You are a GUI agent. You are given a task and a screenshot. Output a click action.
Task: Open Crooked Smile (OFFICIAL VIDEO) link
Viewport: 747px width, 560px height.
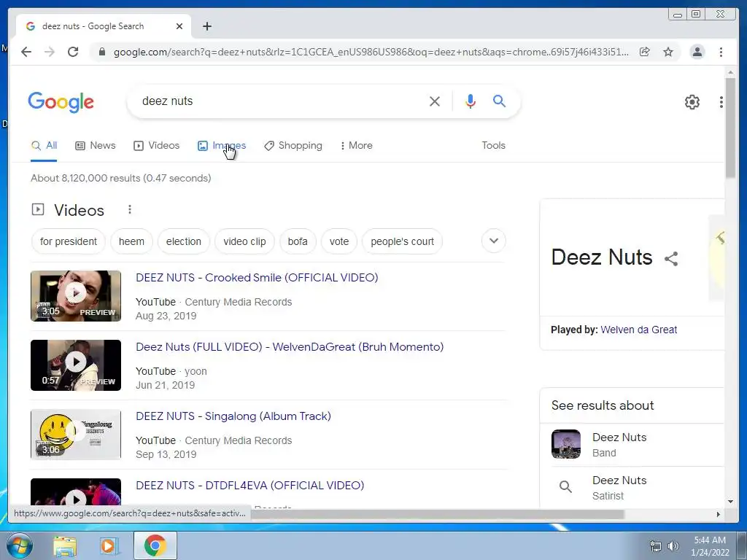click(x=257, y=278)
